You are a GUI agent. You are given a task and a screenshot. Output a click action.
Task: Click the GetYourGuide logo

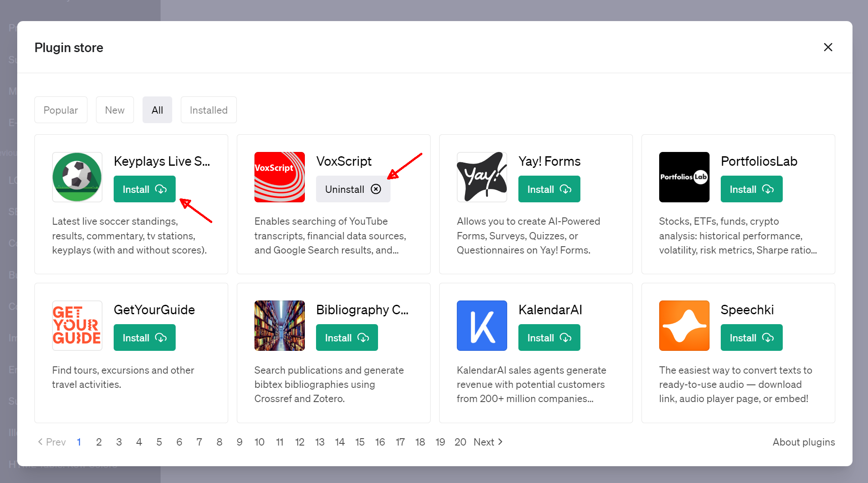coord(77,325)
